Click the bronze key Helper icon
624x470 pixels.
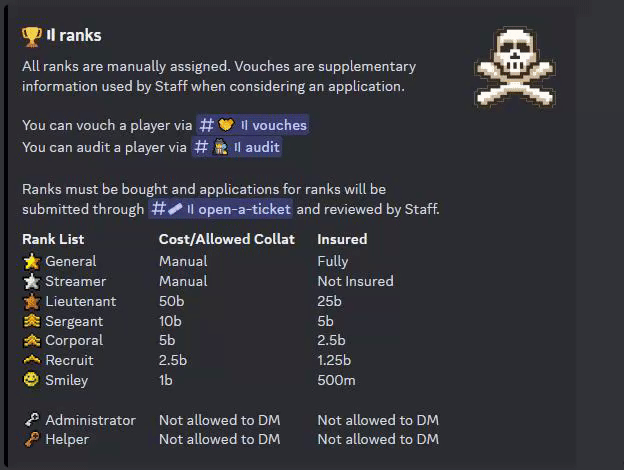(32, 439)
